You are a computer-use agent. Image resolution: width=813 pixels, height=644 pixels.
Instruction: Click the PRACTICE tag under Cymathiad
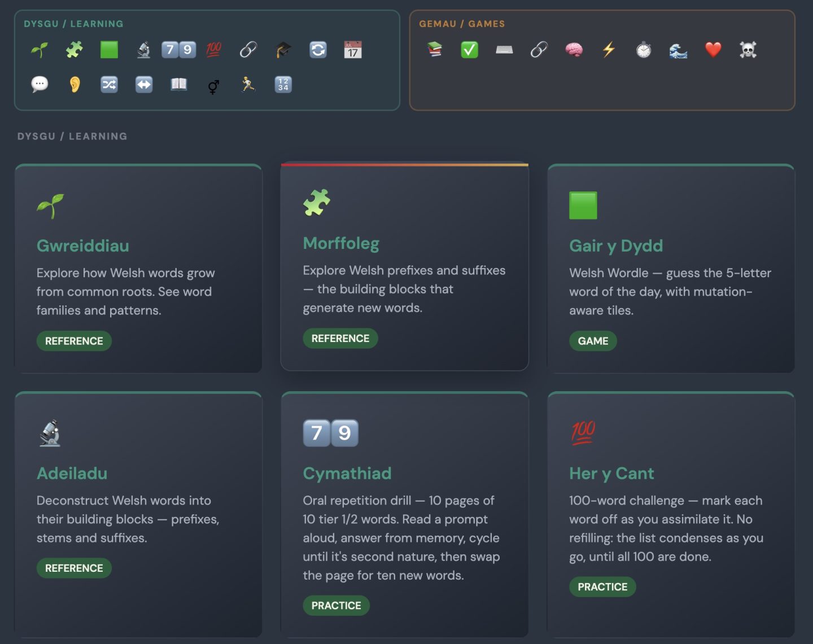[336, 606]
